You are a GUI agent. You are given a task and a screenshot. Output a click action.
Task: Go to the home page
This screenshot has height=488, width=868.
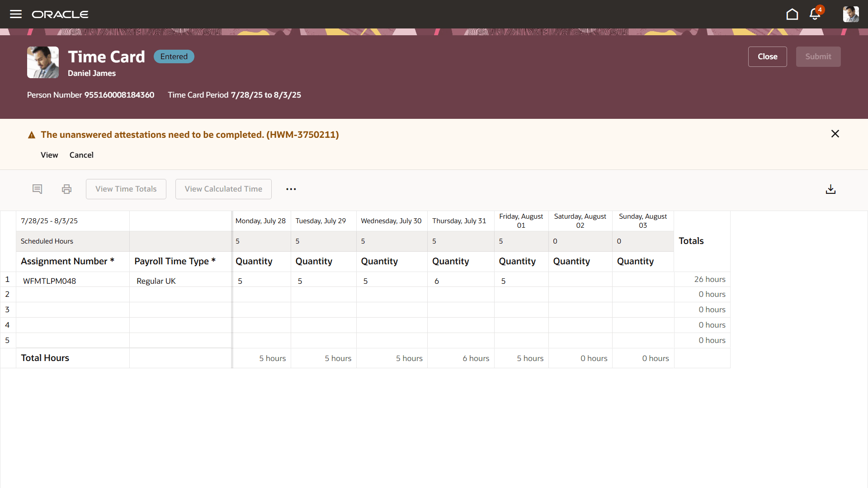pos(792,14)
